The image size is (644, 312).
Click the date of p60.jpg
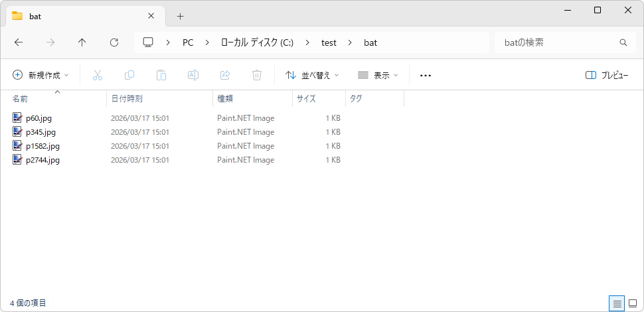[x=140, y=118]
